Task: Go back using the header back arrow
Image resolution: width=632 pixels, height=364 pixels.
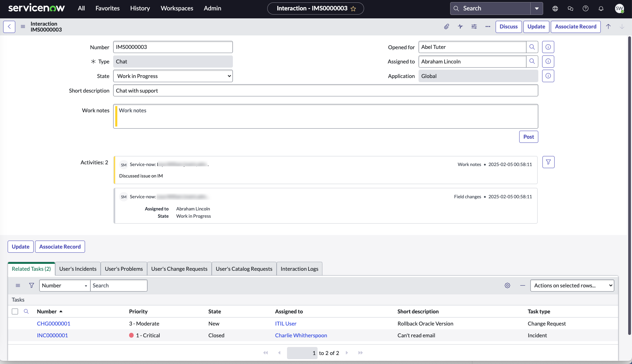Action: [9, 27]
